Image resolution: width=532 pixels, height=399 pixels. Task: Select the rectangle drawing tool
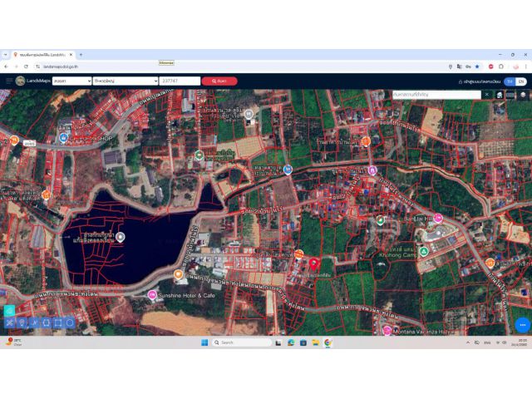58,323
